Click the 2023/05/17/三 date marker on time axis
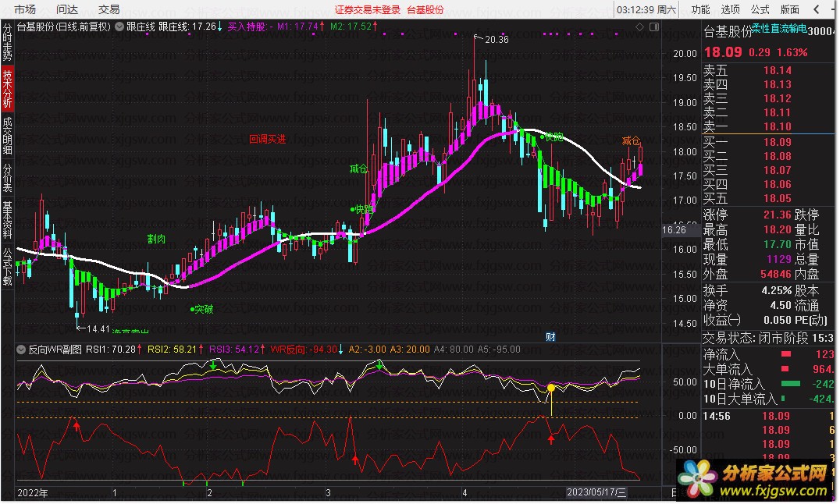 point(596,492)
